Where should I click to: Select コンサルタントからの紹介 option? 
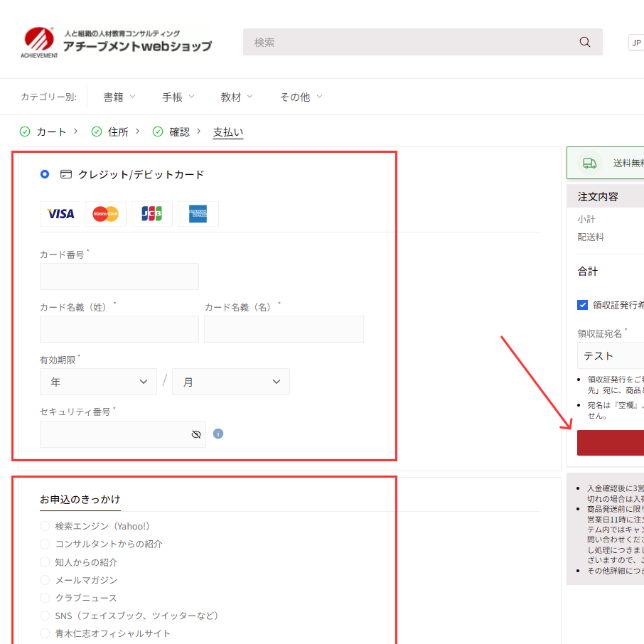pyautogui.click(x=45, y=544)
